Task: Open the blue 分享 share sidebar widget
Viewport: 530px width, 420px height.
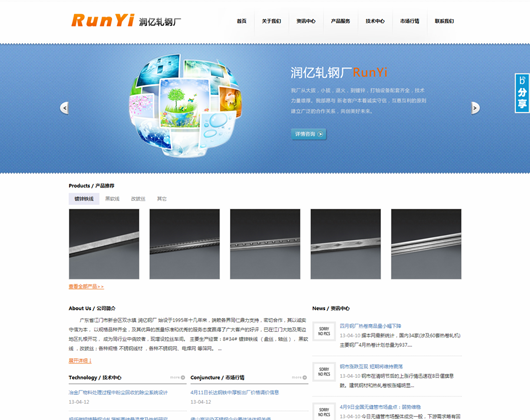Action: [522, 93]
